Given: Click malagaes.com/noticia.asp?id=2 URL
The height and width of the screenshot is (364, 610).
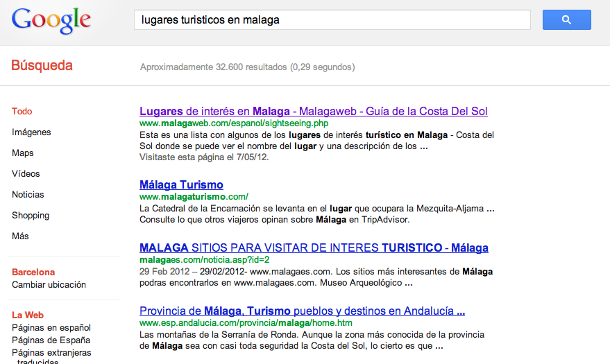Looking at the screenshot, I should 204,260.
